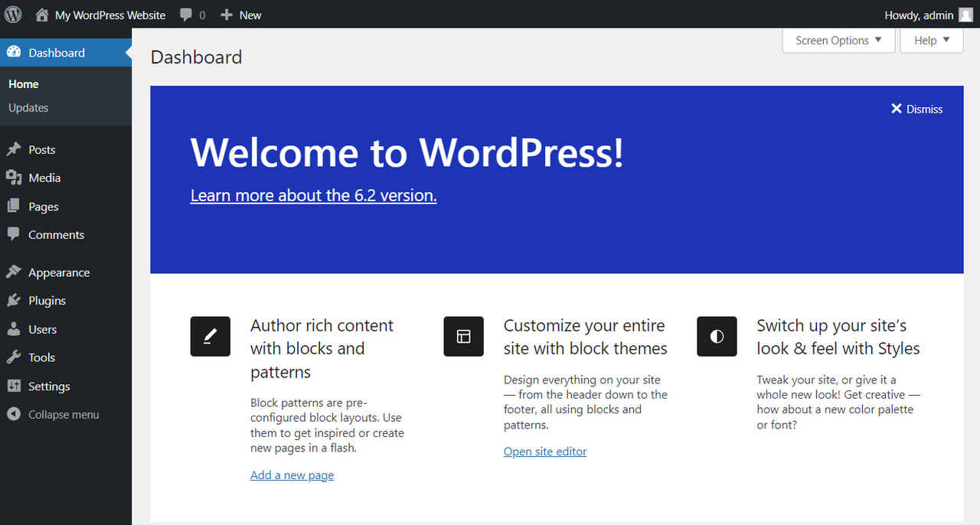
Task: Dismiss the Welcome to WordPress panel
Action: point(916,109)
